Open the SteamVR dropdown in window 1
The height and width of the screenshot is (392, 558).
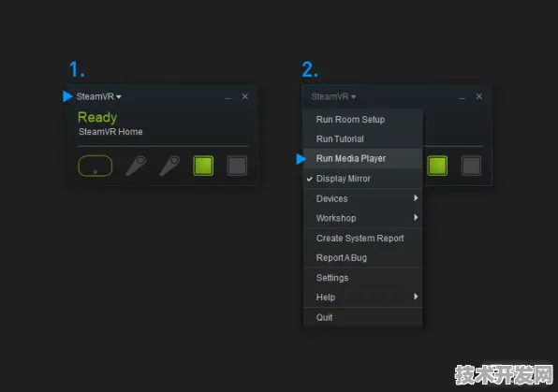click(99, 96)
